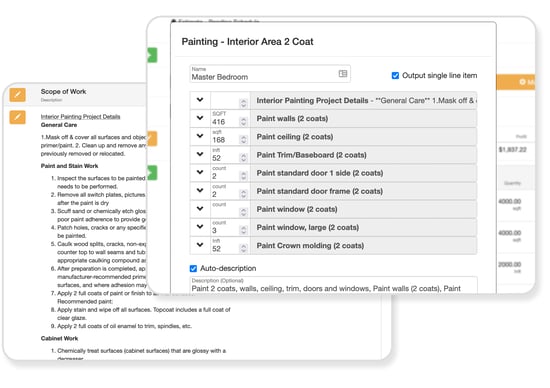Click the Crown molding lnft stepper
The height and width of the screenshot is (388, 550).
coord(243,248)
